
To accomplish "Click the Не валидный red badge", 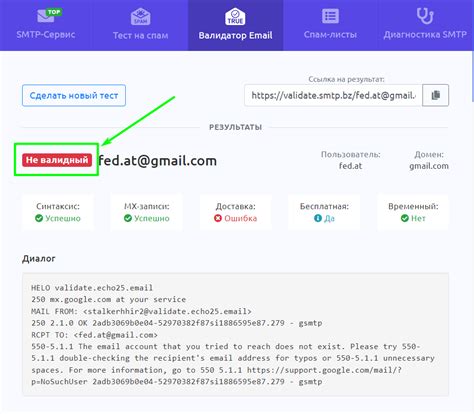I will point(57,160).
